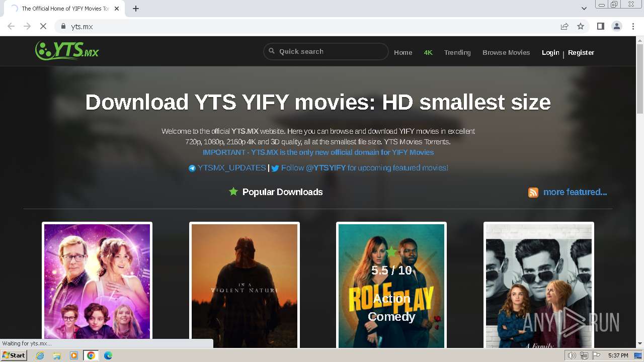The height and width of the screenshot is (362, 644).
Task: Open Chrome profile avatar menu
Action: click(x=617, y=26)
